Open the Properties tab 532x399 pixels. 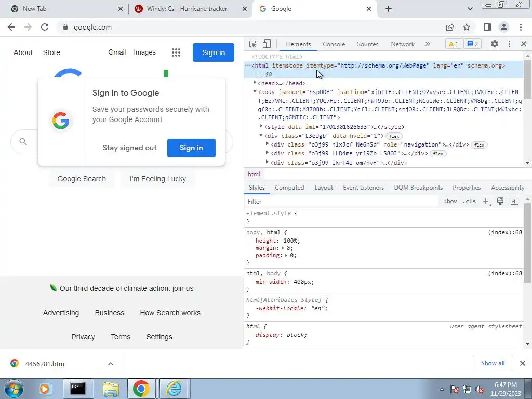pos(467,188)
